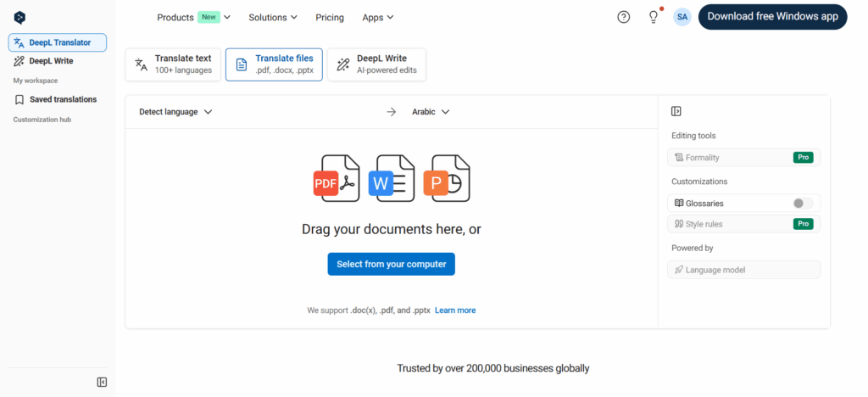The width and height of the screenshot is (868, 397).
Task: Click the Style rules quote icon
Action: point(679,224)
